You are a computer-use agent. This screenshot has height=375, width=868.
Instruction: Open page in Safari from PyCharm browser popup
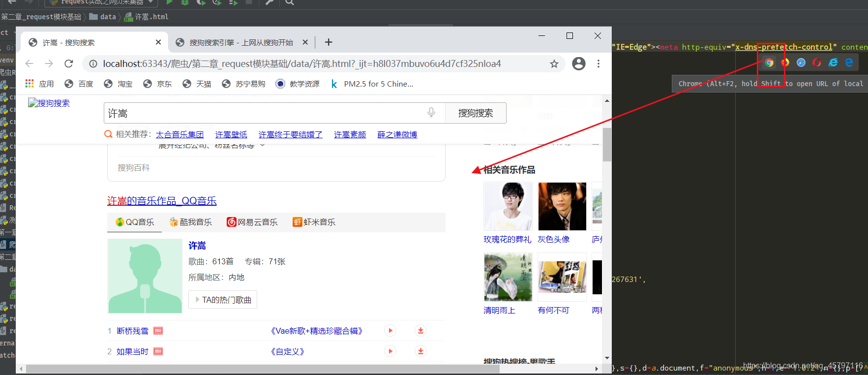pos(801,62)
